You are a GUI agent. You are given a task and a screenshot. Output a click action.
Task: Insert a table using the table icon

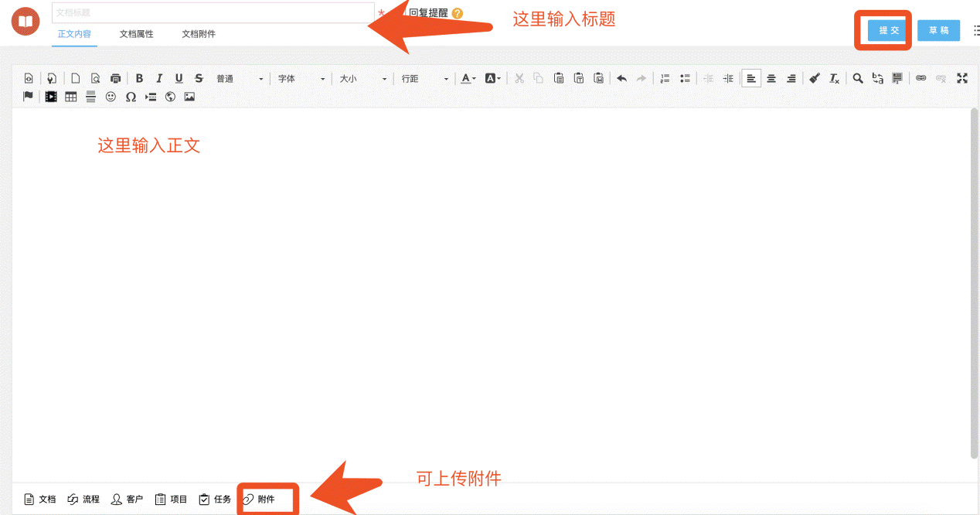[x=70, y=97]
